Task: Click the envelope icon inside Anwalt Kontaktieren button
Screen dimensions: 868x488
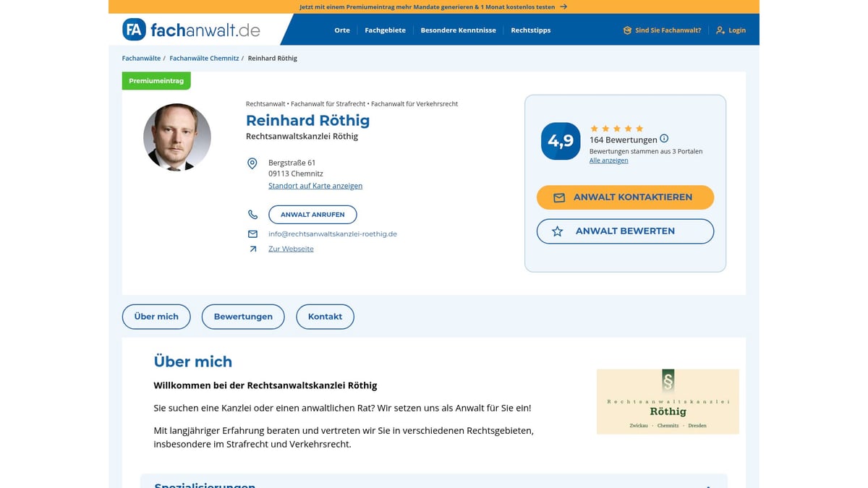Action: click(560, 197)
